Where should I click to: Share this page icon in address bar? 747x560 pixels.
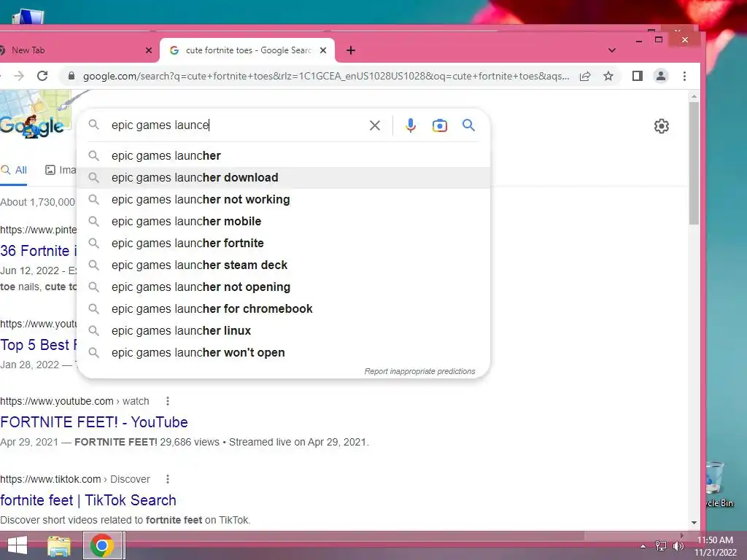[585, 76]
